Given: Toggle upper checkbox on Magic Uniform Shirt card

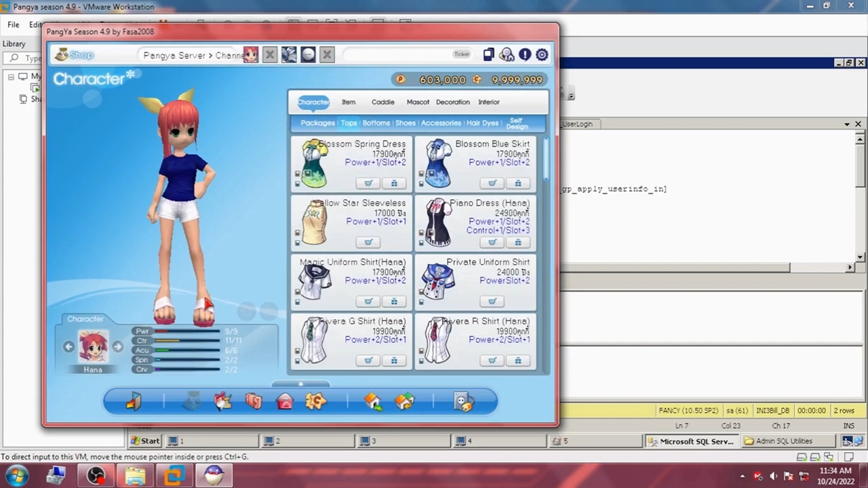Looking at the screenshot, I should coord(297,292).
